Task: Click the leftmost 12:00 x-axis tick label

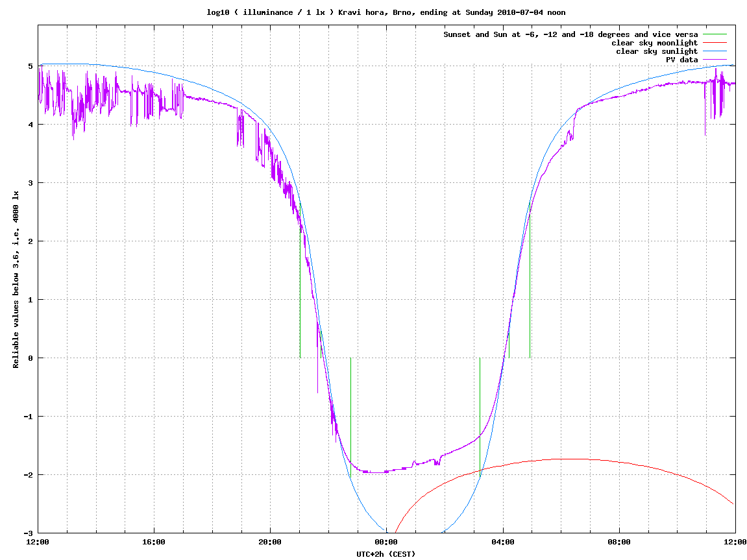Action: tap(37, 542)
